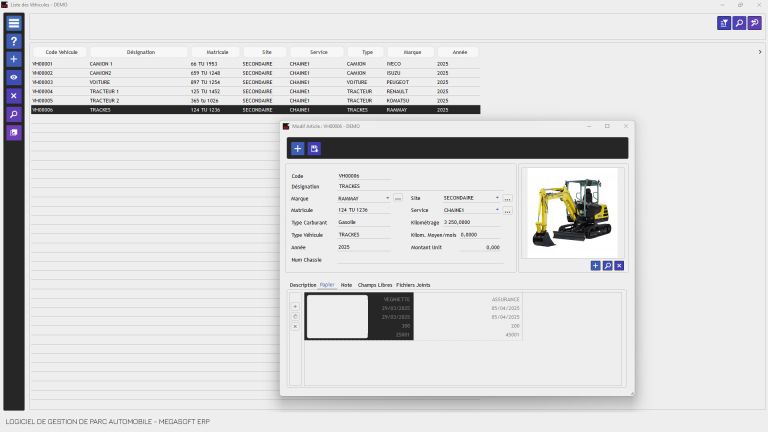Switch to the Fichiers Joints tab
This screenshot has width=768, height=432.
pos(413,285)
